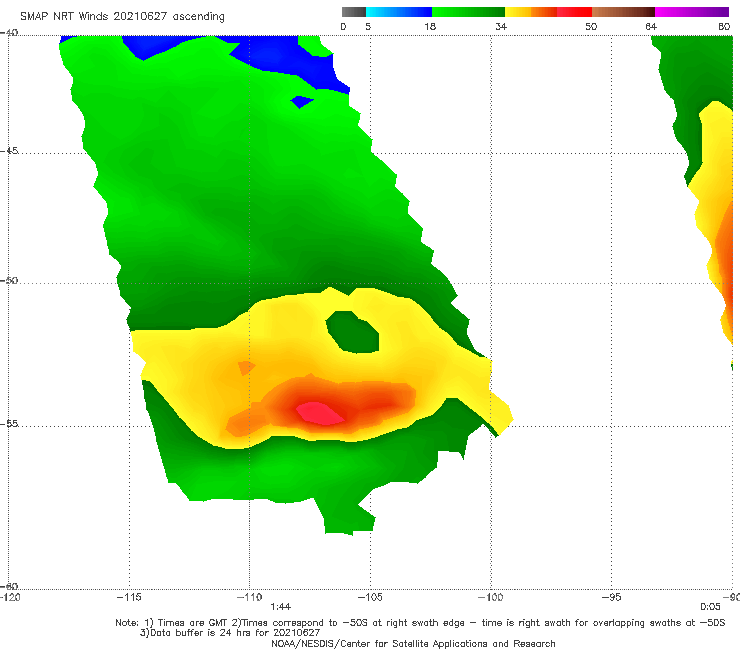Screen dimensions: 740x650
Task: Click the dark green hole inside the yellow region
Action: pos(353,331)
